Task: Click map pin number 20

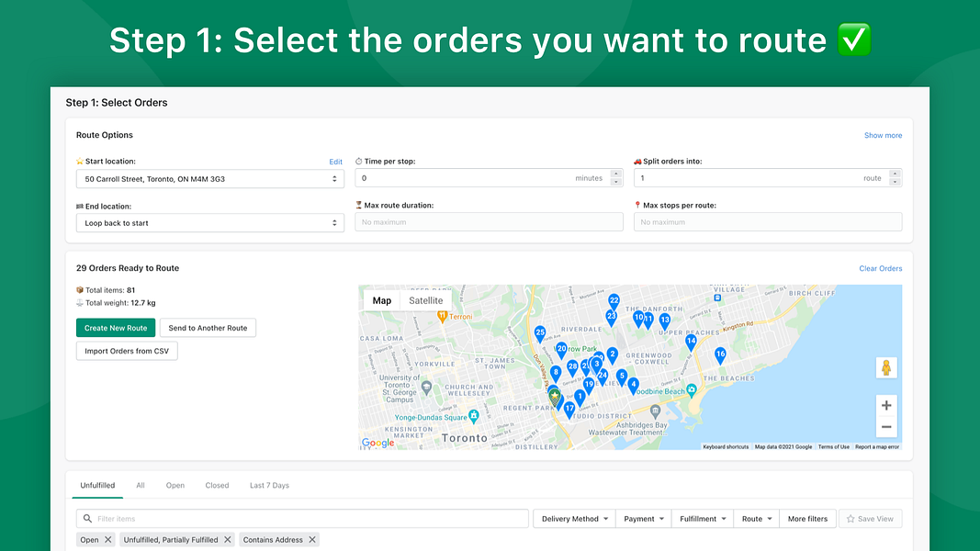Action: point(561,351)
